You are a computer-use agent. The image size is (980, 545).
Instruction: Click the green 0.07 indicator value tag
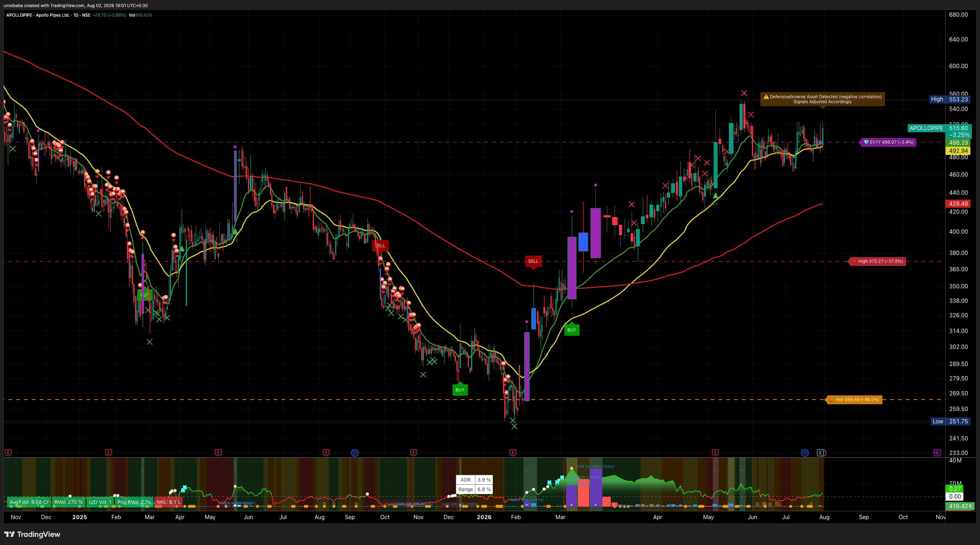pyautogui.click(x=955, y=489)
